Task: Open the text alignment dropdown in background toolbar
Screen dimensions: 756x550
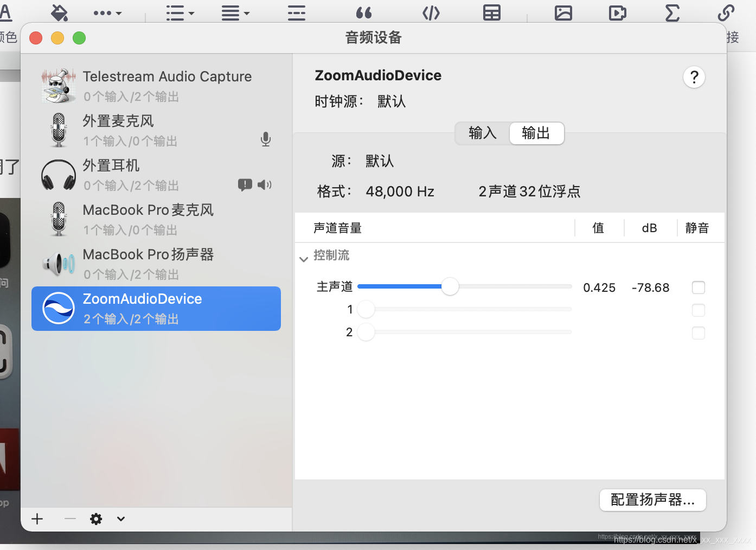Action: pyautogui.click(x=235, y=13)
